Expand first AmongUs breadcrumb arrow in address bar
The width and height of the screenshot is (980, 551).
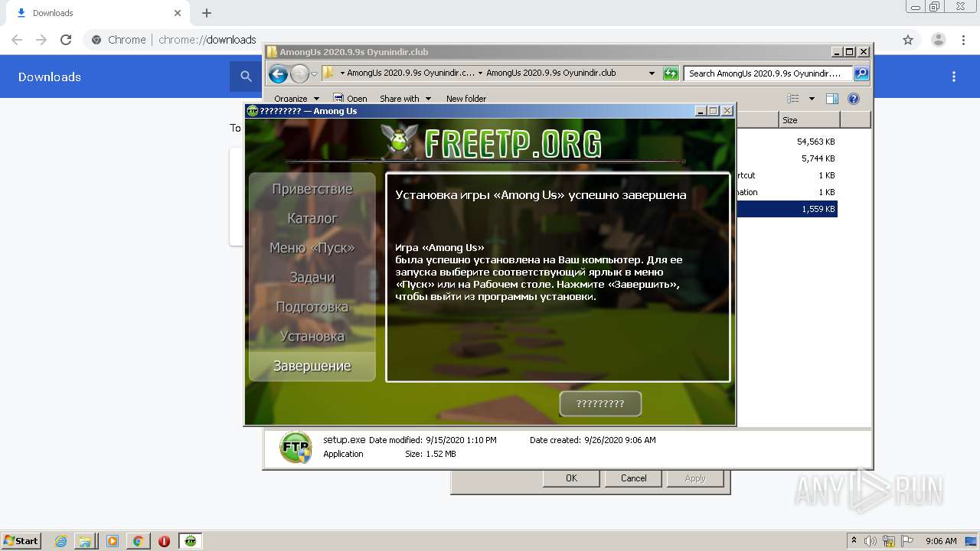pyautogui.click(x=342, y=73)
